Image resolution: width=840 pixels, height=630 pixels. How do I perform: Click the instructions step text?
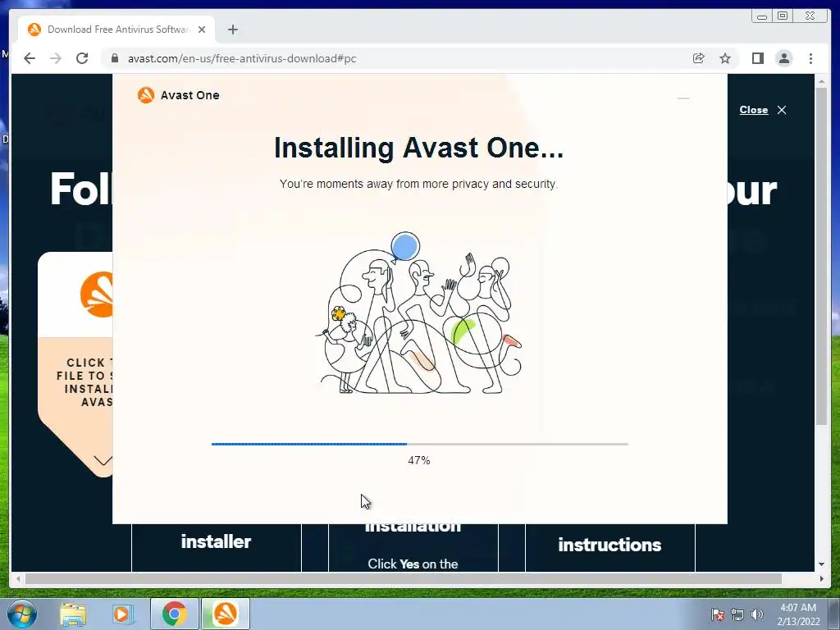609,545
